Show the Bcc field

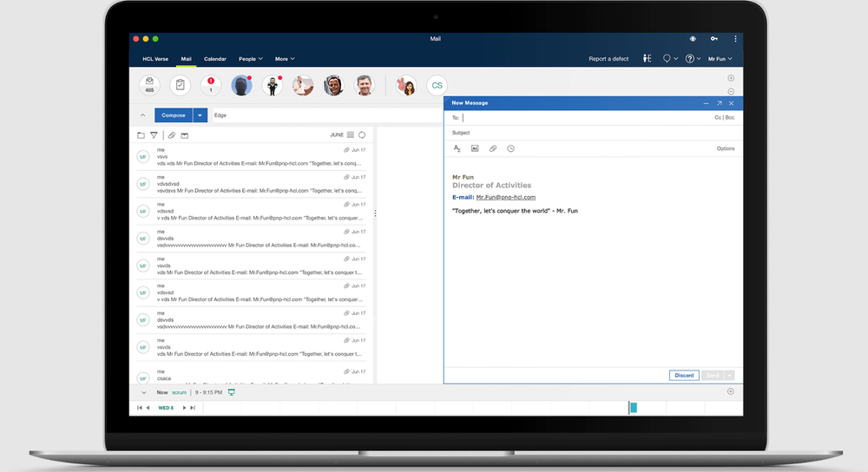(x=730, y=117)
